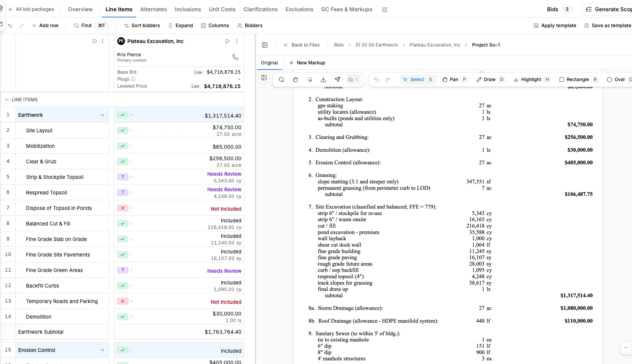The width and height of the screenshot is (632, 364).
Task: Open Find search field in toolbar
Action: pos(91,26)
